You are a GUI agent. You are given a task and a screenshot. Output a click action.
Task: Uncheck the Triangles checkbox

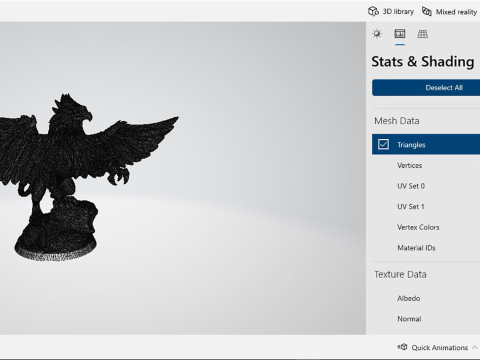tap(383, 144)
